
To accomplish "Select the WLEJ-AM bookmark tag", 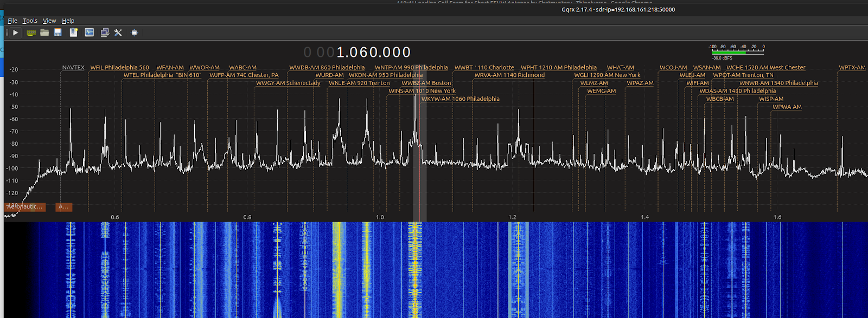I will [x=692, y=75].
